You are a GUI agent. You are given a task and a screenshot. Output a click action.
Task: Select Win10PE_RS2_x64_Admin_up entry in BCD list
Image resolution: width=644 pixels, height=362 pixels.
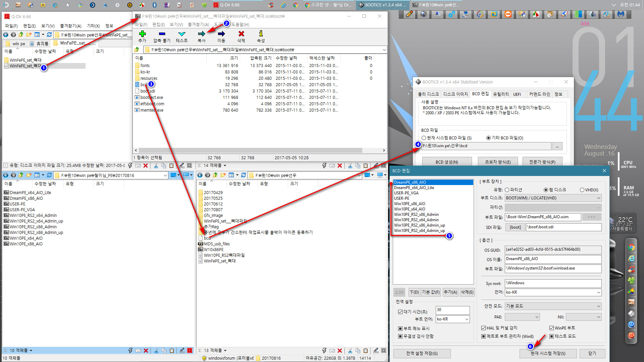[x=420, y=231]
